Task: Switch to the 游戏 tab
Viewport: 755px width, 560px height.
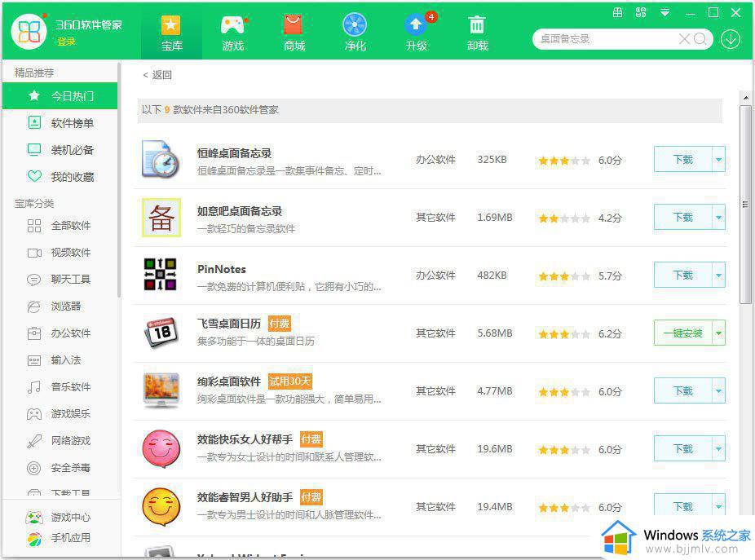Action: point(233,33)
